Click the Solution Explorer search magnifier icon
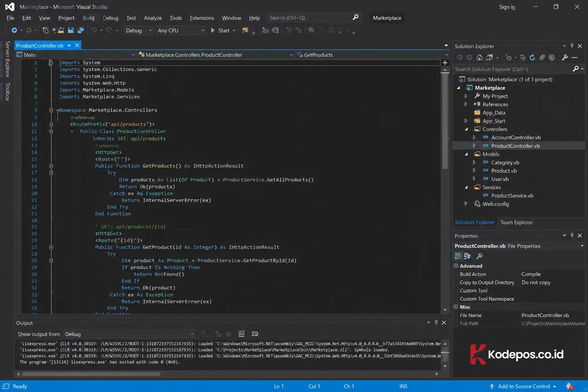588x392 pixels. [576, 69]
